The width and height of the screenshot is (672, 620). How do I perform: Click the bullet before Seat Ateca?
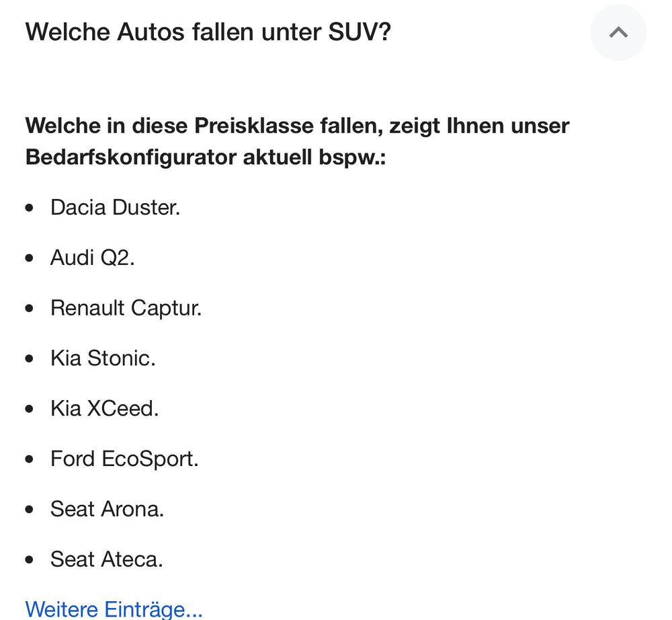[x=29, y=559]
